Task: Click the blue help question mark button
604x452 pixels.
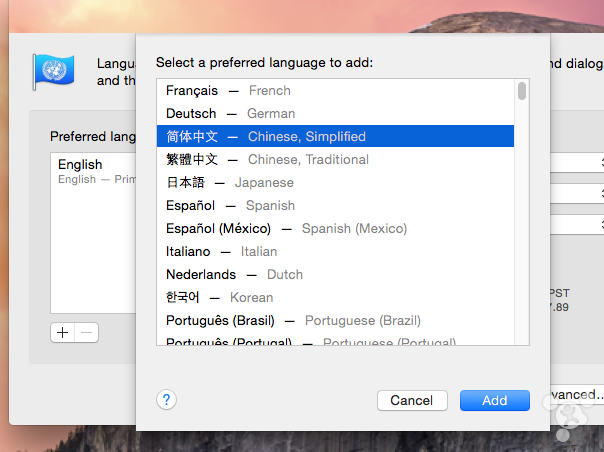Action: tap(167, 400)
